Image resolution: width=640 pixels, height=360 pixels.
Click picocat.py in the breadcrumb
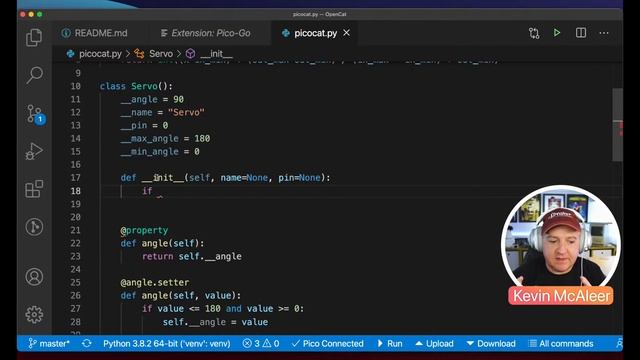point(100,53)
